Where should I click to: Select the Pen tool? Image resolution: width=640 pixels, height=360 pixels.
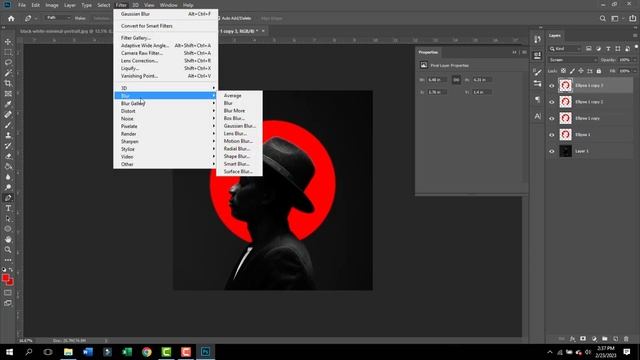click(x=8, y=198)
